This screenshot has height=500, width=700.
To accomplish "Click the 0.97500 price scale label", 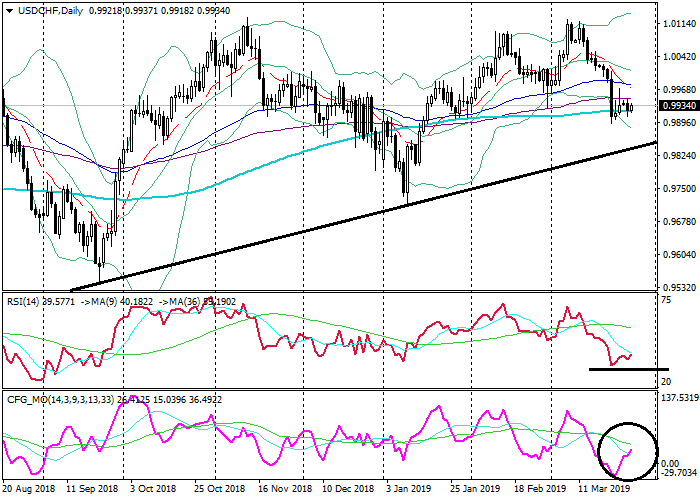I will [678, 189].
